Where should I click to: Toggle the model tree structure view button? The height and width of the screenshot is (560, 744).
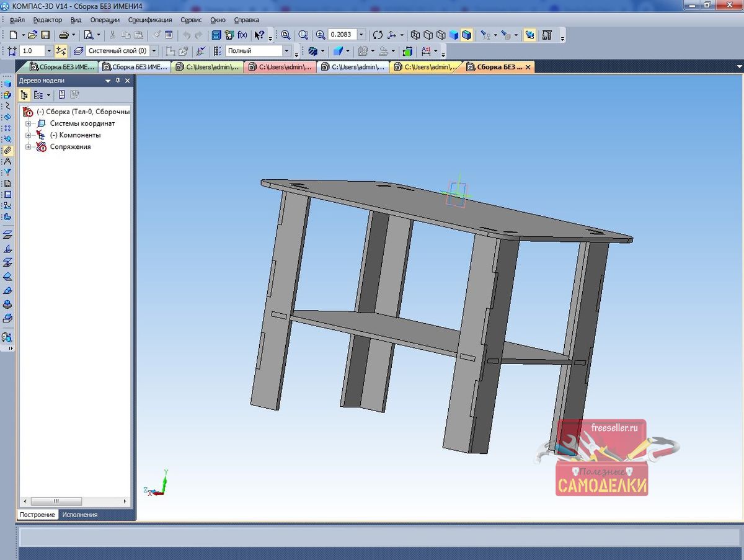(x=24, y=95)
